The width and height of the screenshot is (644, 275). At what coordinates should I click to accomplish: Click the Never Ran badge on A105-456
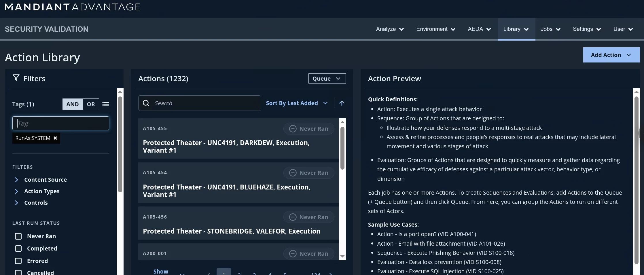(x=309, y=217)
